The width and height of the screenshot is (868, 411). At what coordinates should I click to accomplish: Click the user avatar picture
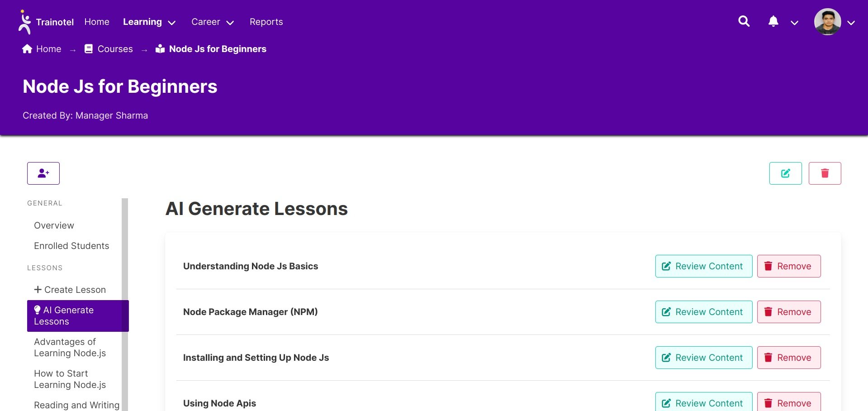tap(827, 22)
